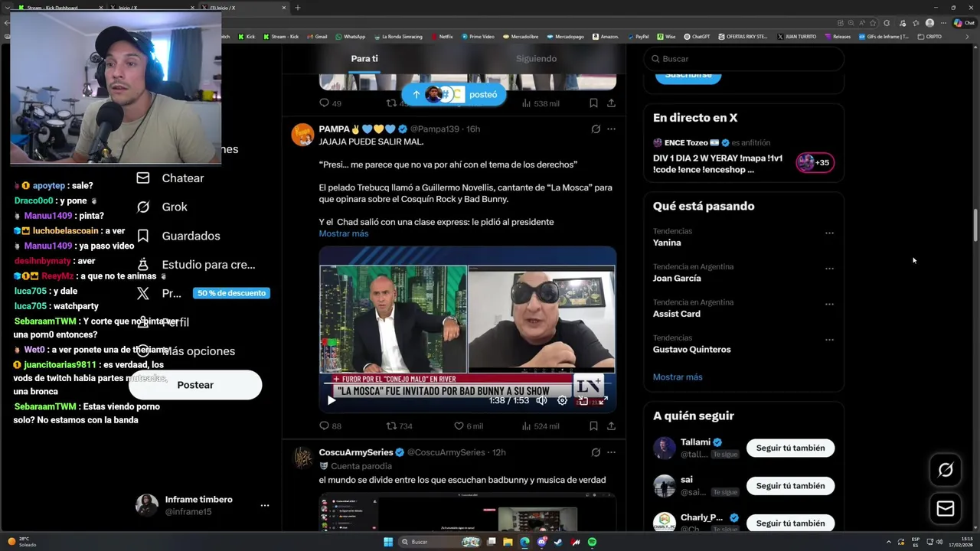Repost the PAMPA post with 734 reposts

399,426
